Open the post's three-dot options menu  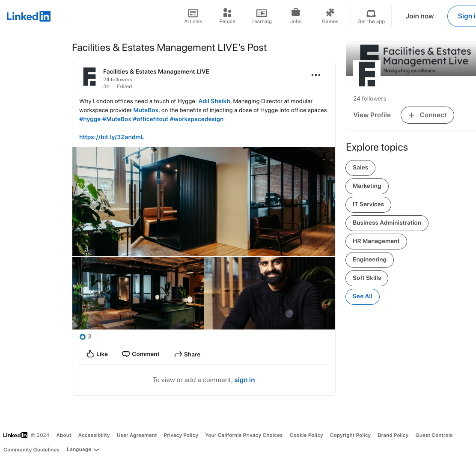coord(316,74)
